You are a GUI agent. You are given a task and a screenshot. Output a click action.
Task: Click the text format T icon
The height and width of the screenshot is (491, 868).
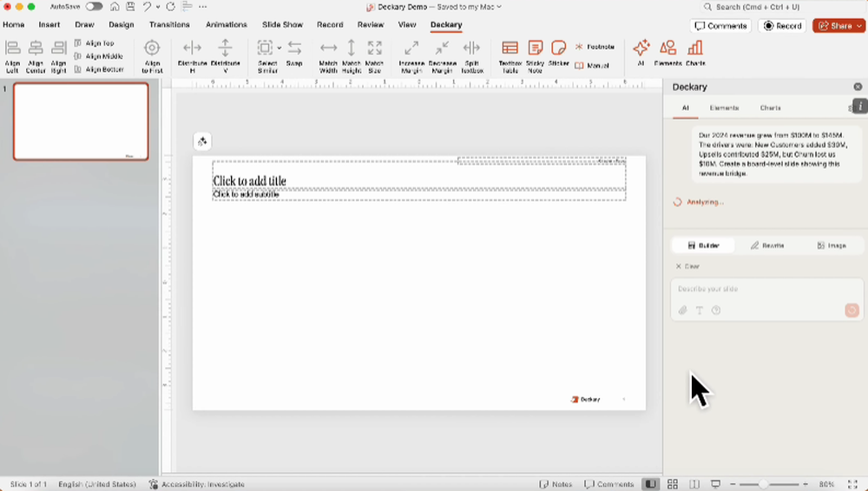coord(699,311)
